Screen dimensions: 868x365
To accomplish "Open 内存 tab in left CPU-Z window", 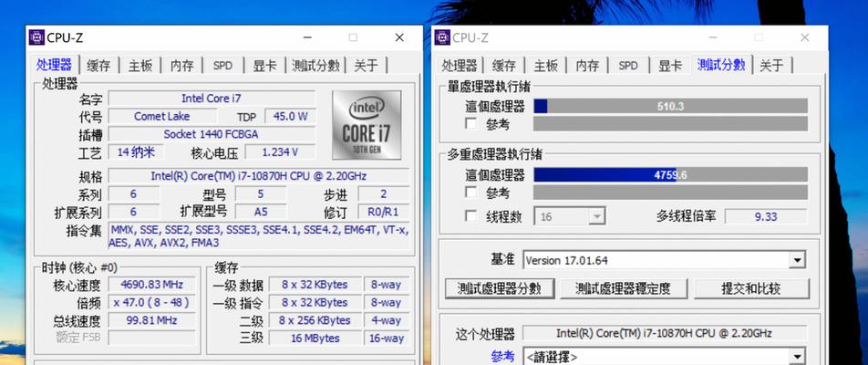I will pyautogui.click(x=181, y=66).
